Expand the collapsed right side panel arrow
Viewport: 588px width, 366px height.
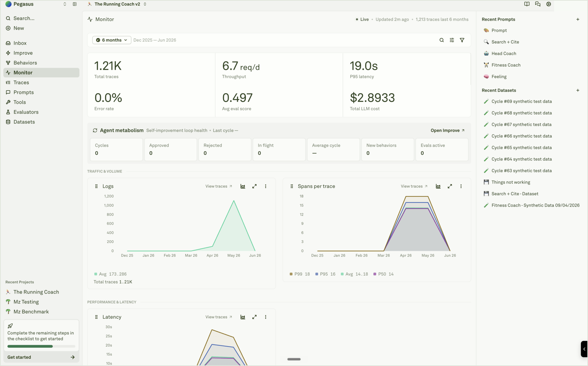(584, 349)
